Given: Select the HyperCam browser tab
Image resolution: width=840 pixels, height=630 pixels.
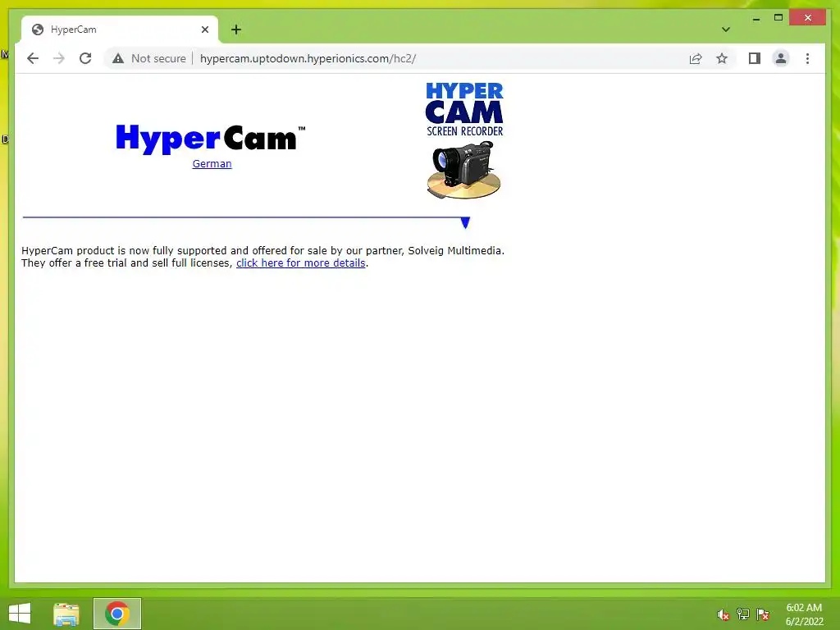Looking at the screenshot, I should click(119, 30).
